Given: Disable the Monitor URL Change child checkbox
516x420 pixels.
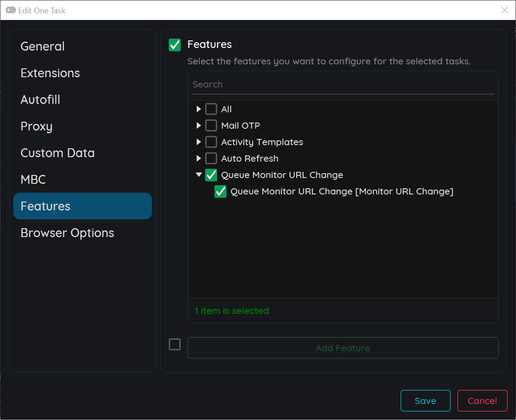Looking at the screenshot, I should [x=220, y=191].
